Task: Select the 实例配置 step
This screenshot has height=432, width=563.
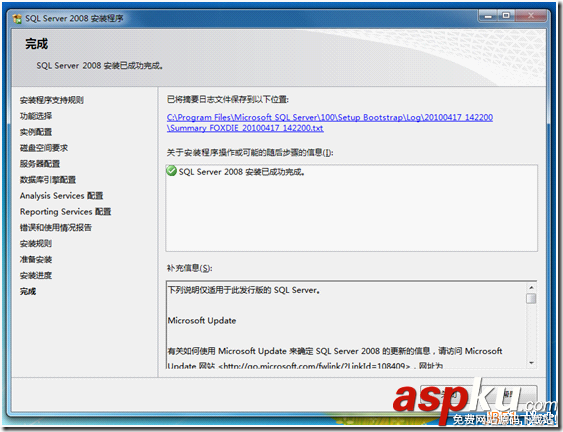Action: point(36,132)
